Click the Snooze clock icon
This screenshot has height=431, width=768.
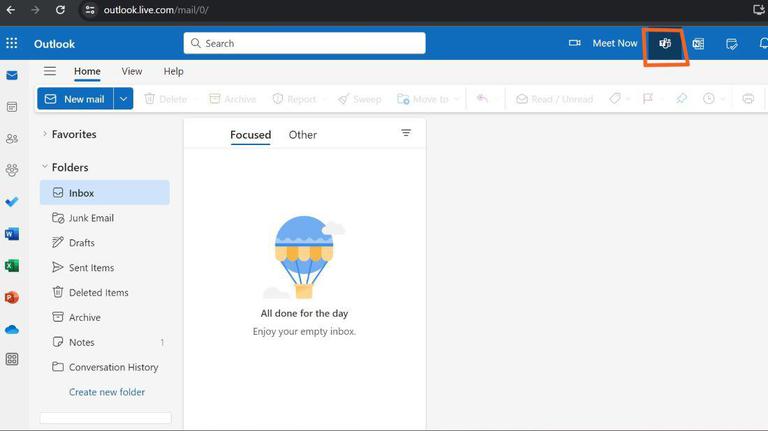pos(709,99)
